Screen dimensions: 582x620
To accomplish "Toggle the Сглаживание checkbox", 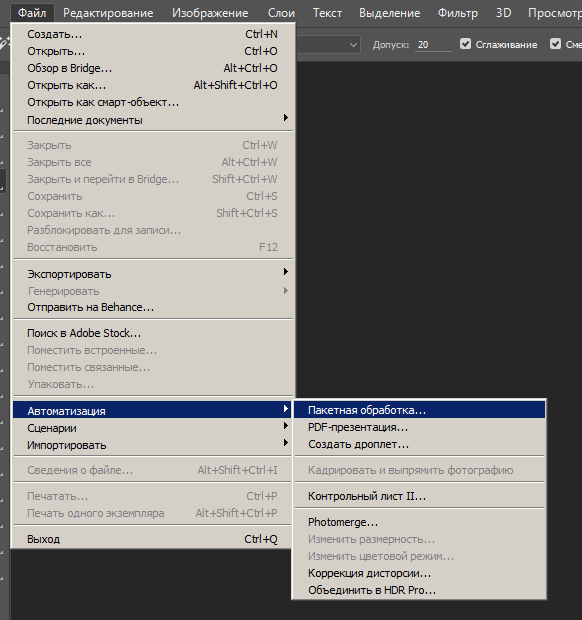I will click(x=465, y=44).
